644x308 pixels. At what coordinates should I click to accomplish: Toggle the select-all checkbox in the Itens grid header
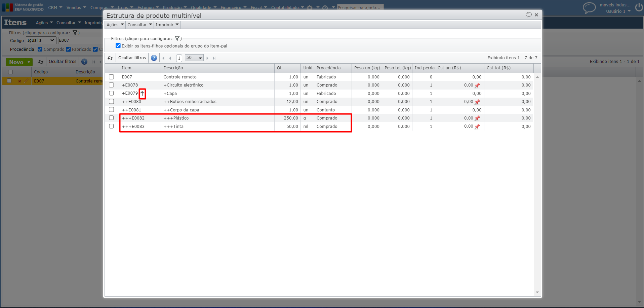[10, 72]
